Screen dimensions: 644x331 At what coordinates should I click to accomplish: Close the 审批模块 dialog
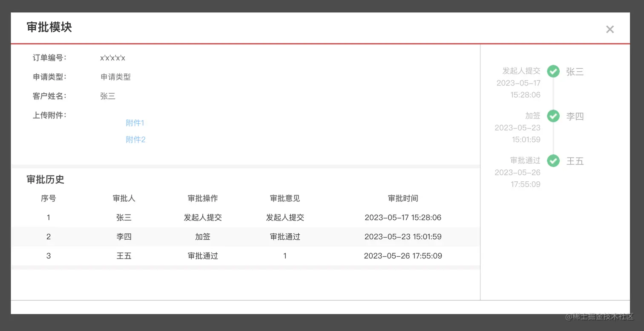click(610, 29)
